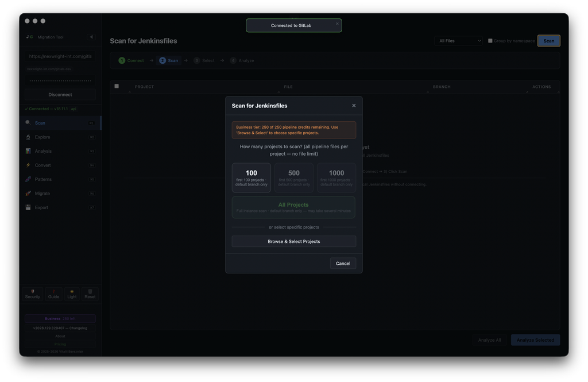The image size is (588, 382).
Task: Open the Migrate section in sidebar
Action: (x=60, y=193)
